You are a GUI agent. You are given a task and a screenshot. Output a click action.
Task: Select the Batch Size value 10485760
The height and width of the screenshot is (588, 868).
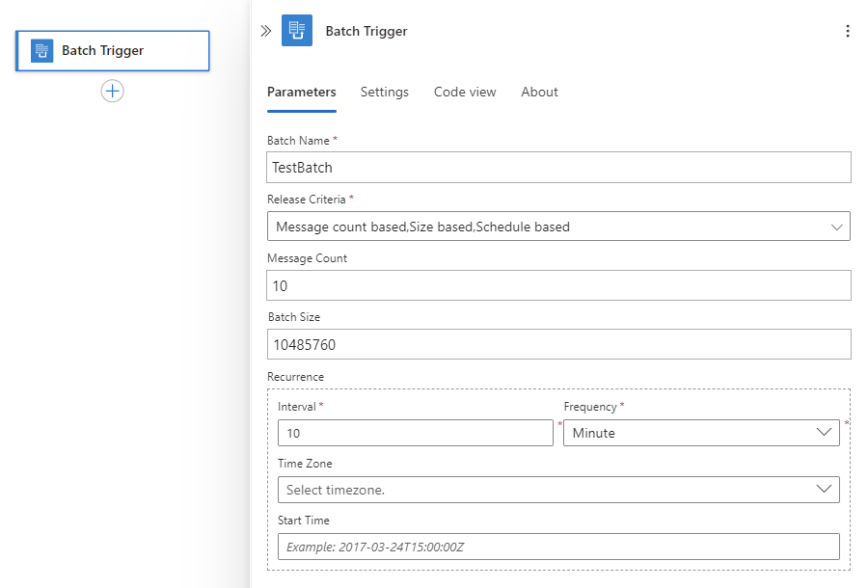pos(558,344)
